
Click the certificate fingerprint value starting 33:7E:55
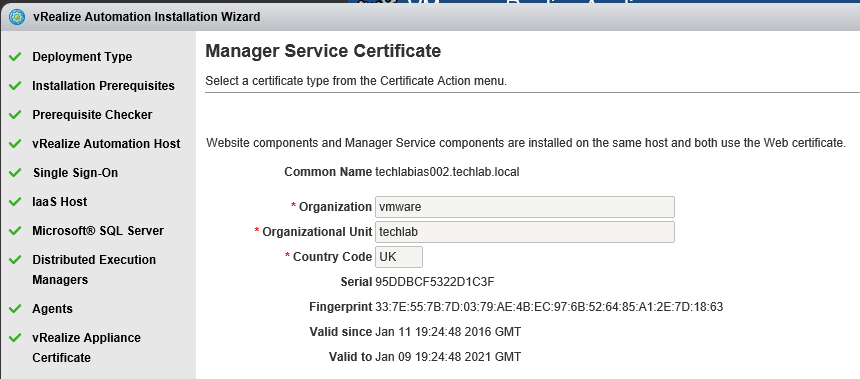pyautogui.click(x=549, y=307)
